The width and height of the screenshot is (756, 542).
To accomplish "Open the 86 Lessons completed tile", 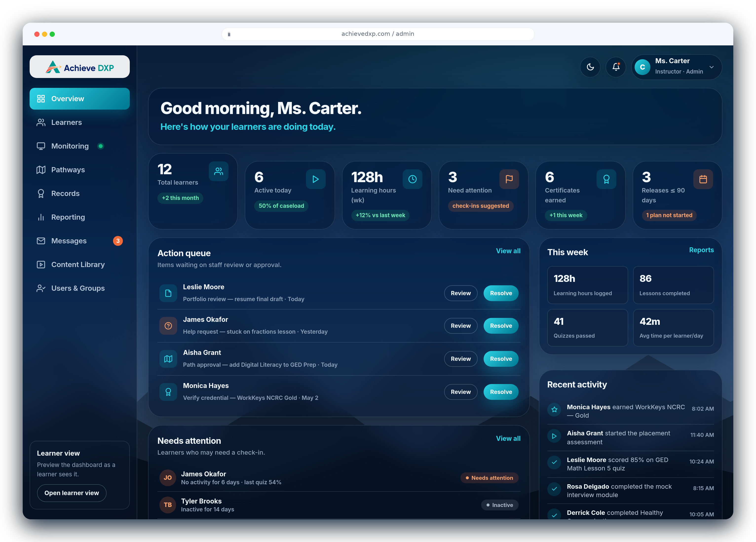I will point(673,285).
